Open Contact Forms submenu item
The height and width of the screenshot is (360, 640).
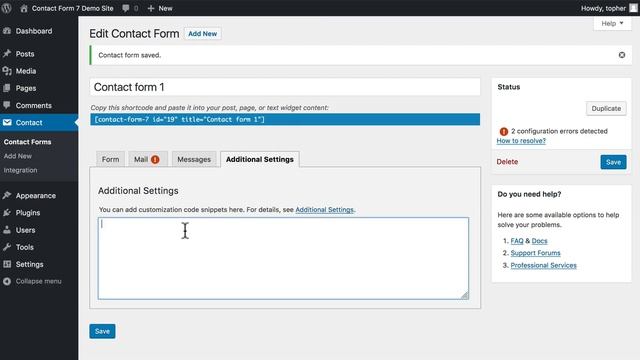pos(27,142)
